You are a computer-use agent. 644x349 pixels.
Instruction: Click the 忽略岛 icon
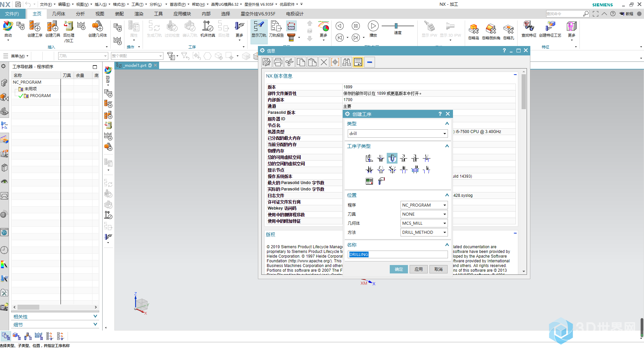(473, 32)
